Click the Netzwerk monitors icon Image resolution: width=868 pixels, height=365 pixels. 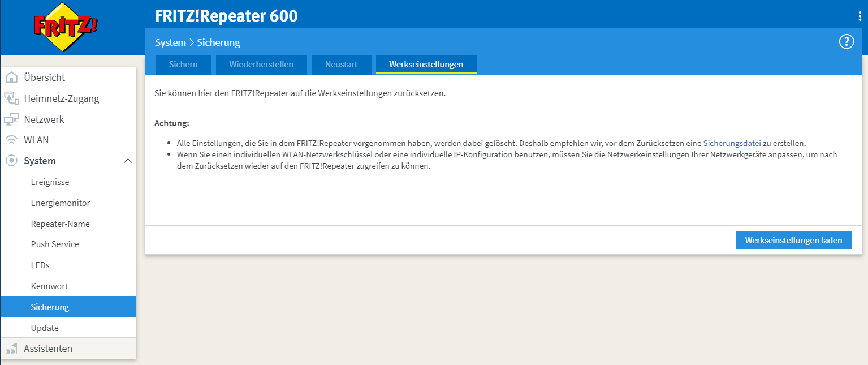point(11,119)
